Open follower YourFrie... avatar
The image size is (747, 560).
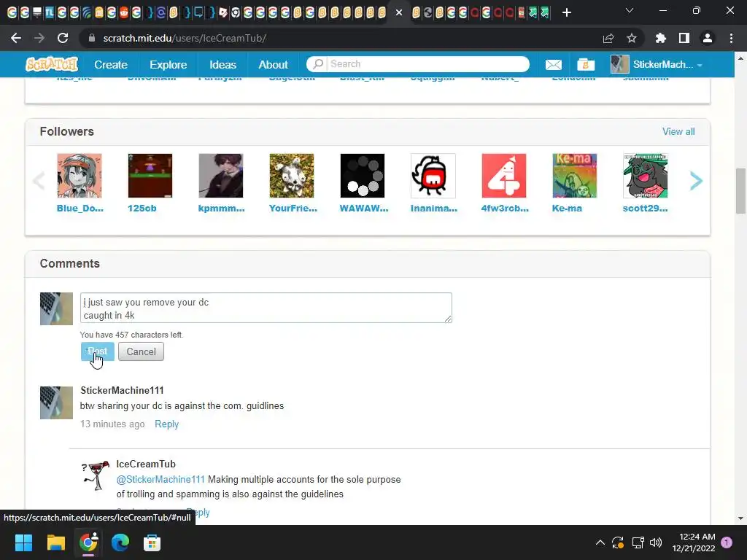pyautogui.click(x=292, y=176)
